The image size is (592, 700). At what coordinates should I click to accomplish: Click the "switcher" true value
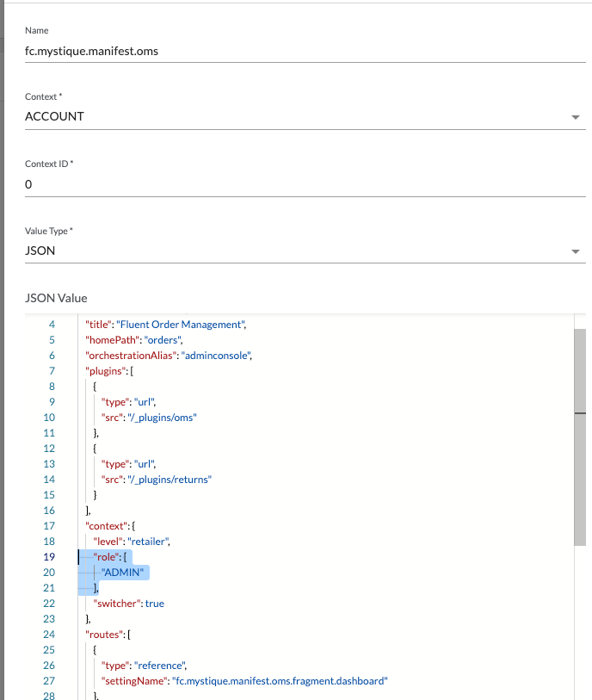pyautogui.click(x=154, y=604)
